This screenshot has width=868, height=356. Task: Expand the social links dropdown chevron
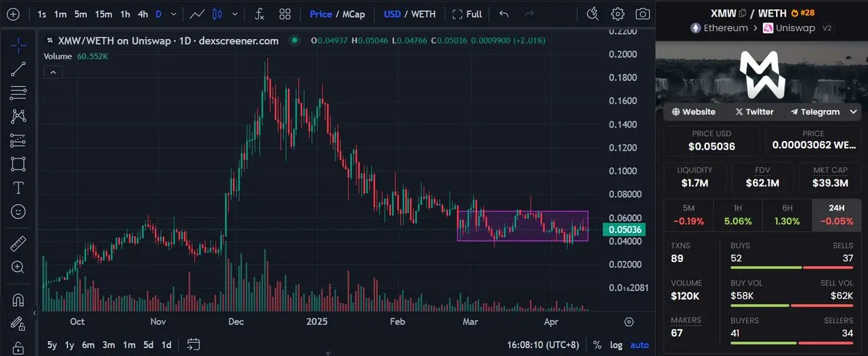(x=853, y=112)
